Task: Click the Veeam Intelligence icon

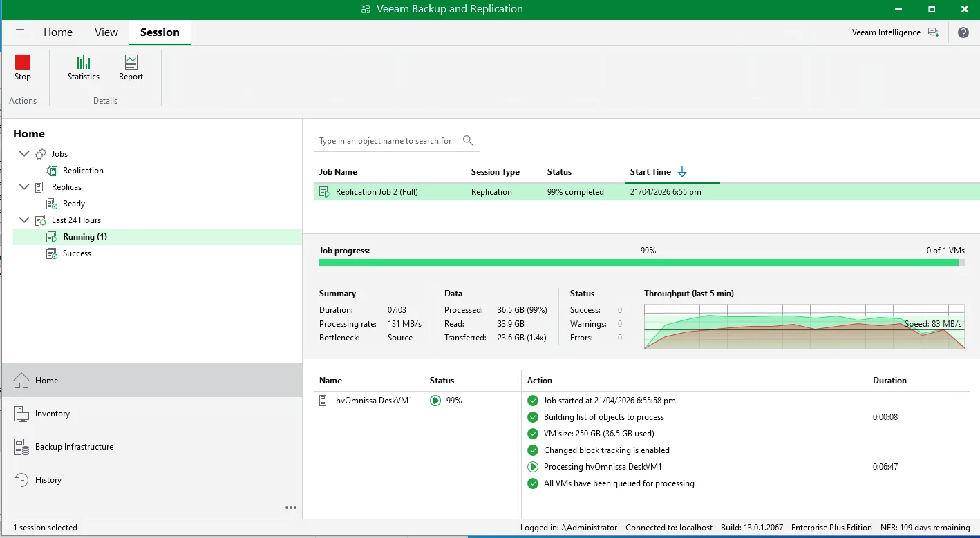Action: coord(933,32)
